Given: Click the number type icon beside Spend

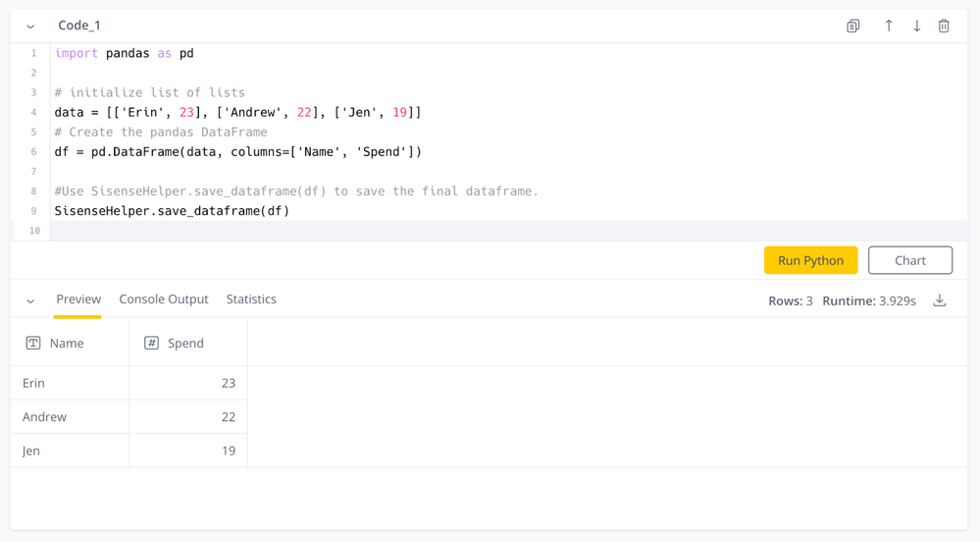Looking at the screenshot, I should 151,343.
